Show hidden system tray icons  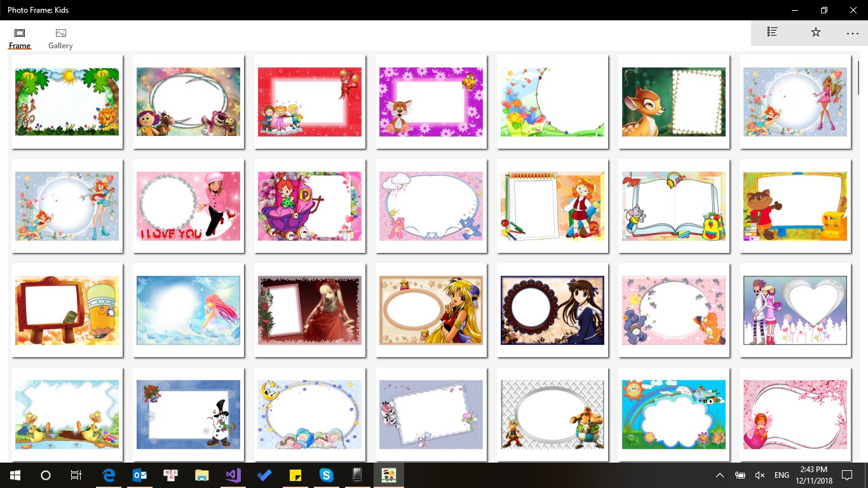pos(720,475)
